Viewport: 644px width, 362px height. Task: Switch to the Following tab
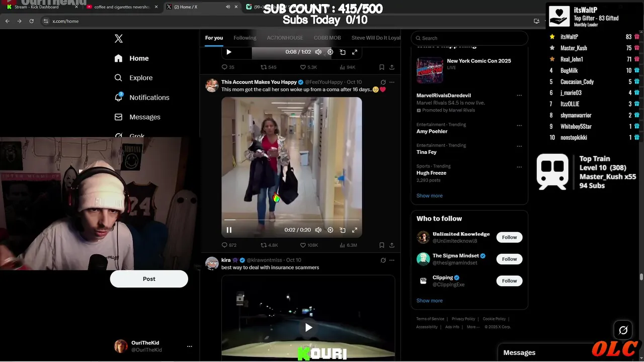click(x=245, y=38)
